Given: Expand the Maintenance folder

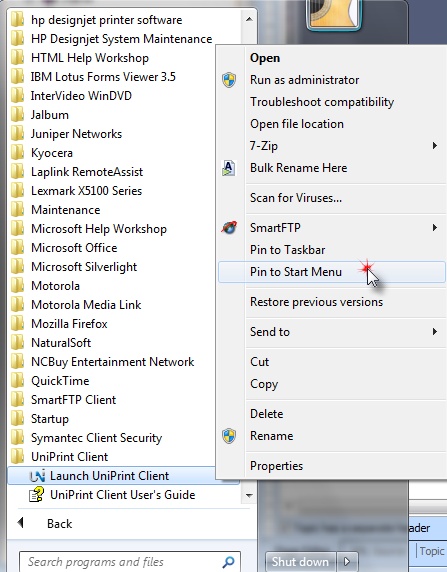Looking at the screenshot, I should (65, 210).
